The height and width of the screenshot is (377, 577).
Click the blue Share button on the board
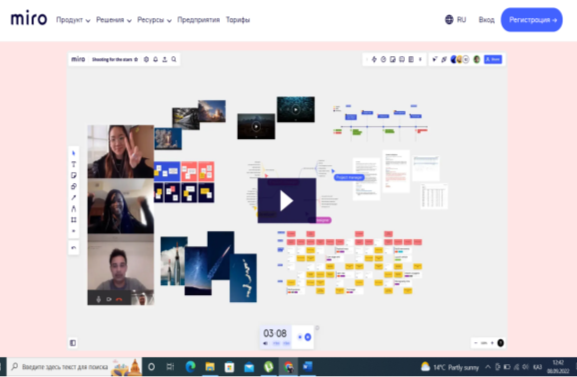pyautogui.click(x=493, y=59)
